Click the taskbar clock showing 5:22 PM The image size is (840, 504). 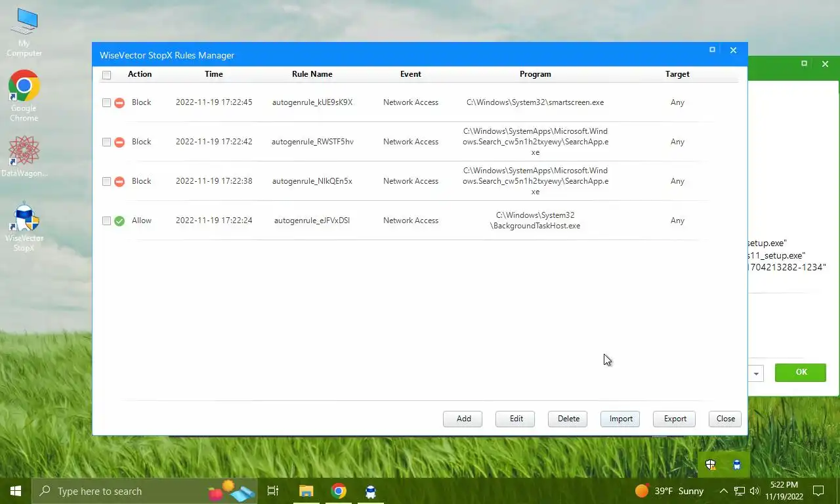(x=784, y=491)
